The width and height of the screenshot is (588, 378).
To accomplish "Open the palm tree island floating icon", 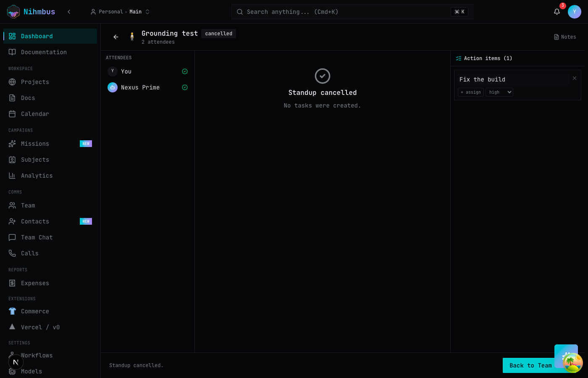I will (573, 363).
